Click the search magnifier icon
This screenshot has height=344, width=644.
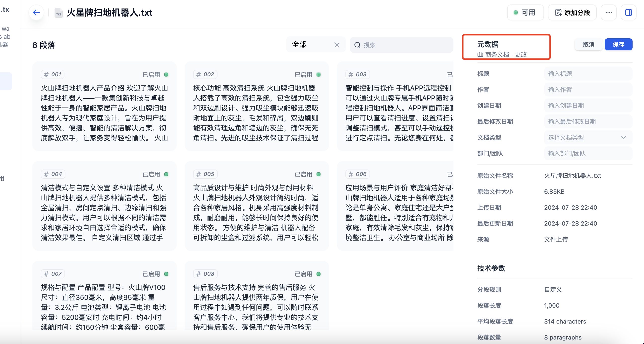coord(357,45)
